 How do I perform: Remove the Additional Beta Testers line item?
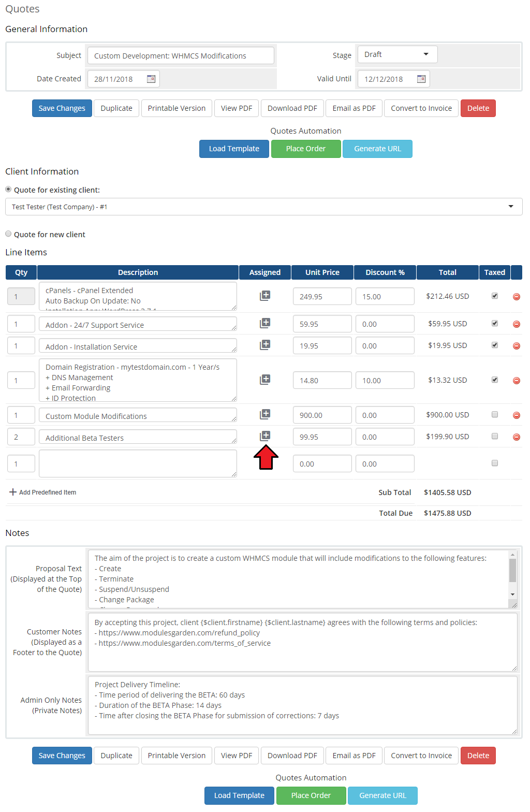tap(517, 437)
